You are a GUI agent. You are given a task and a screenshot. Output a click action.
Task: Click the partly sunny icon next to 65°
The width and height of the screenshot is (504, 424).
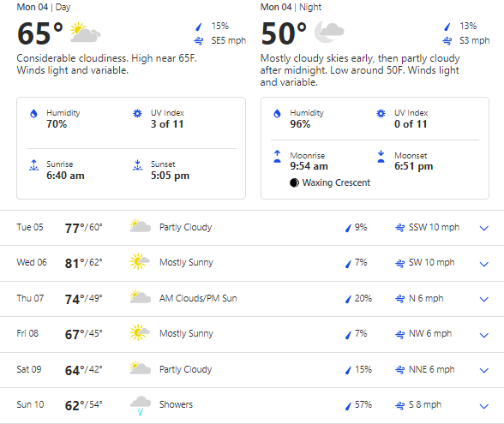85,33
